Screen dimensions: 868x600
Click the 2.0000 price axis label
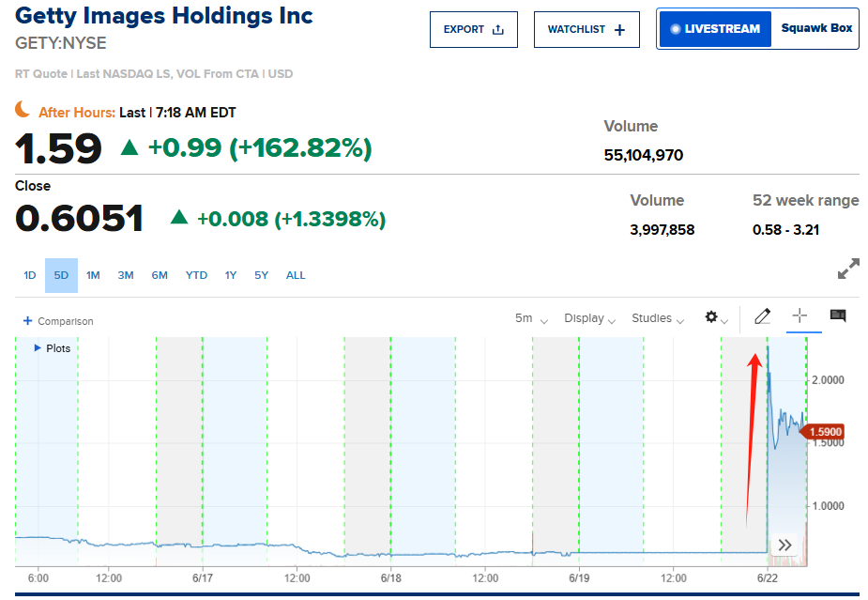point(828,380)
